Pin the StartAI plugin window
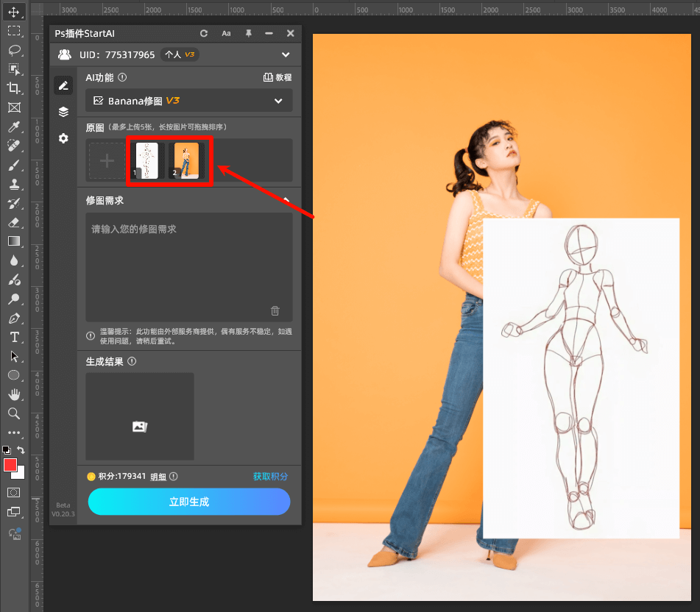Image resolution: width=700 pixels, height=612 pixels. tap(248, 33)
